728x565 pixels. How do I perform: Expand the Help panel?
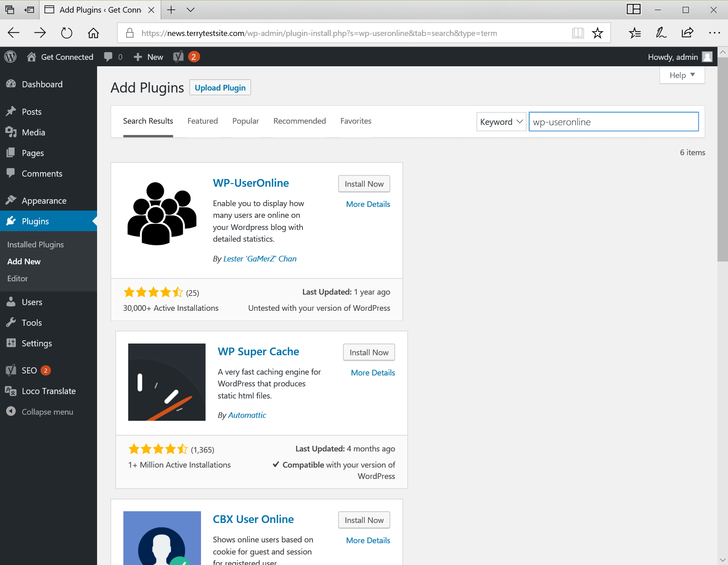click(x=682, y=75)
